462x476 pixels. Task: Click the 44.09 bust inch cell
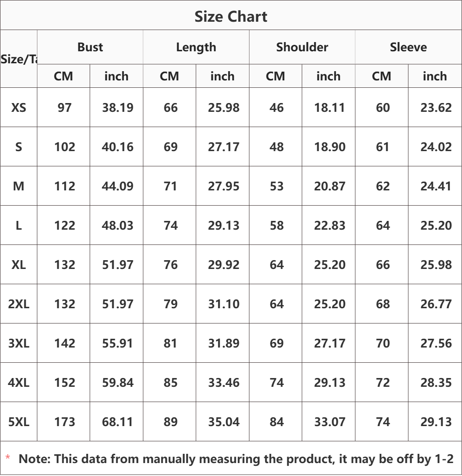click(x=117, y=186)
